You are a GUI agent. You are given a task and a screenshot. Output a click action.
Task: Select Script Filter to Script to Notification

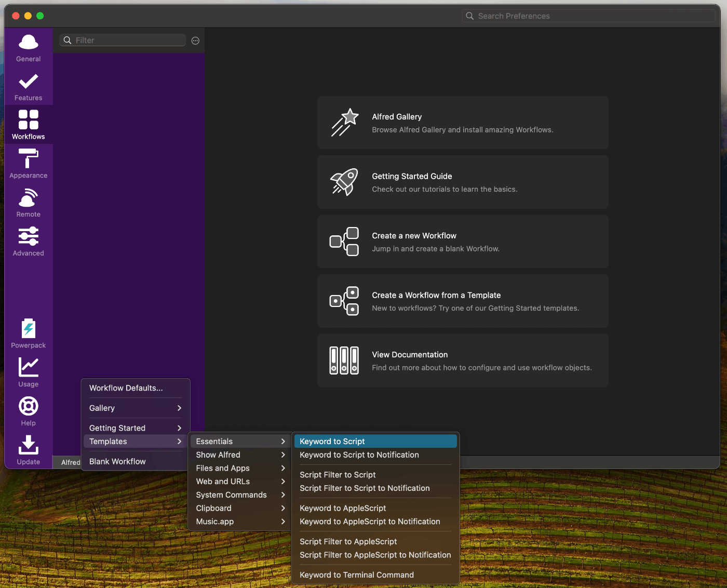(x=375, y=488)
